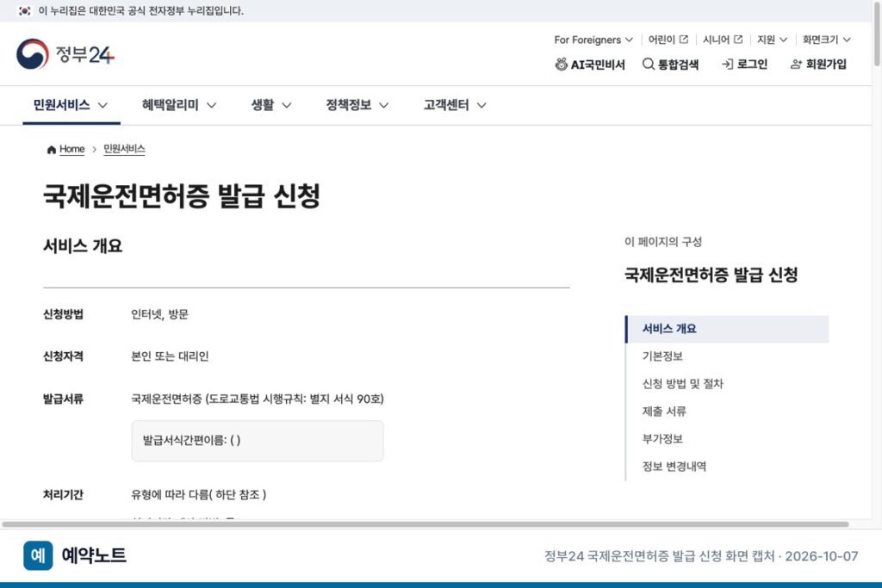Go to 시니어 site link

pyautogui.click(x=716, y=40)
